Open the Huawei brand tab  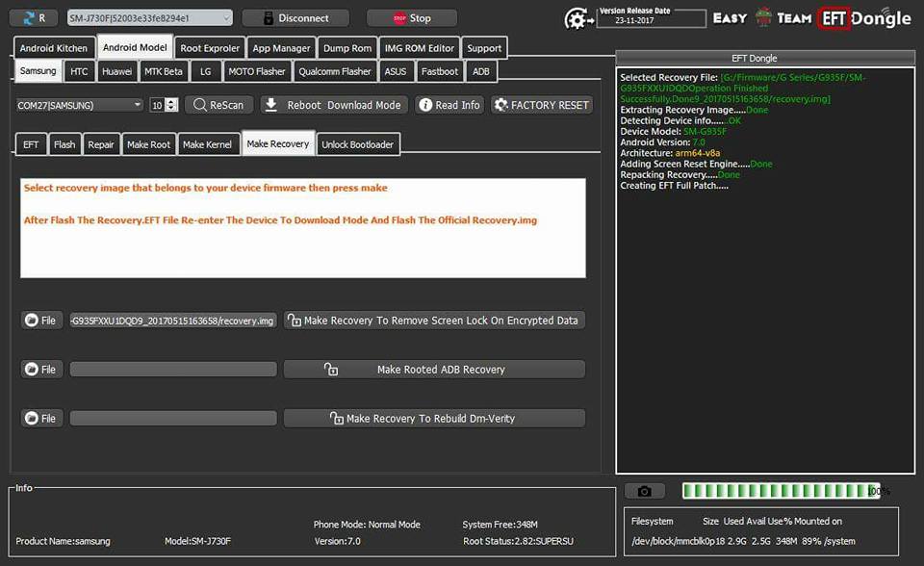coord(116,71)
